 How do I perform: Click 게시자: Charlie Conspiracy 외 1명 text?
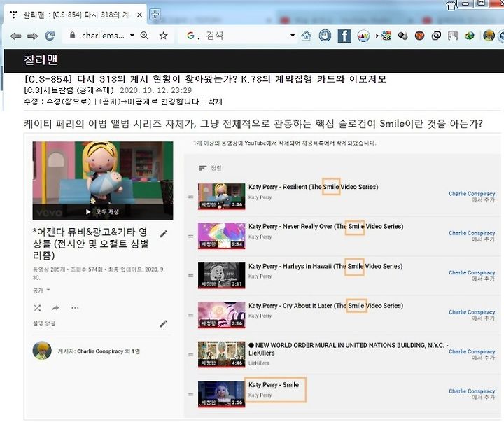[x=99, y=351]
